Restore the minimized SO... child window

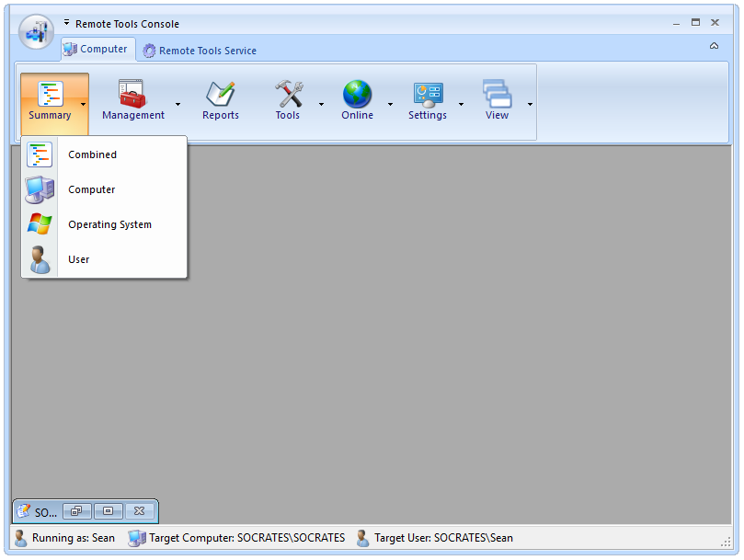click(77, 511)
